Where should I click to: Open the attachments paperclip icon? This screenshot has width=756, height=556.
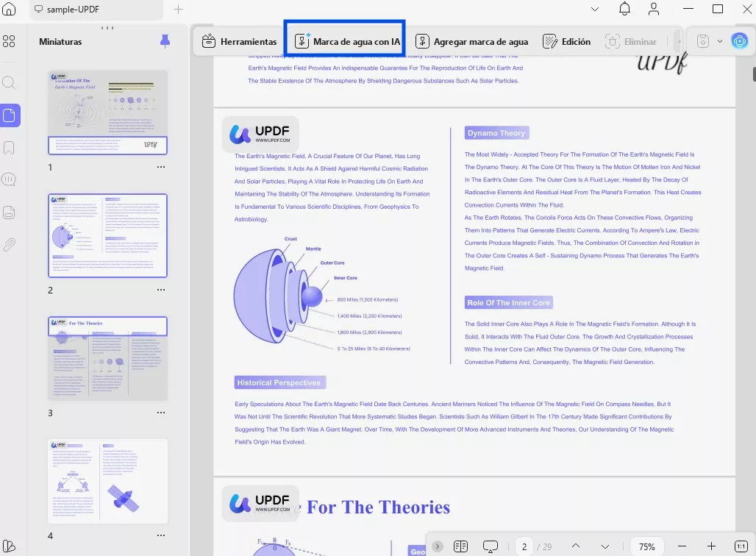coord(9,244)
